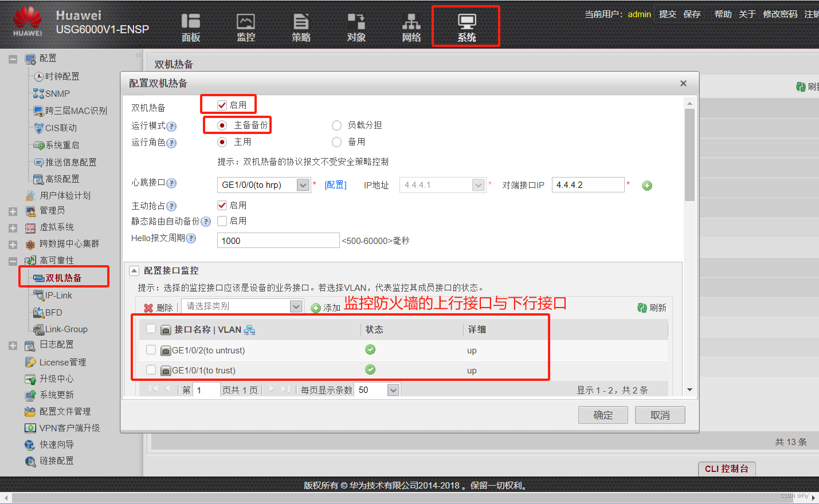Select 升级中心 icon in tree
The height and width of the screenshot is (504, 819).
[x=30, y=379]
